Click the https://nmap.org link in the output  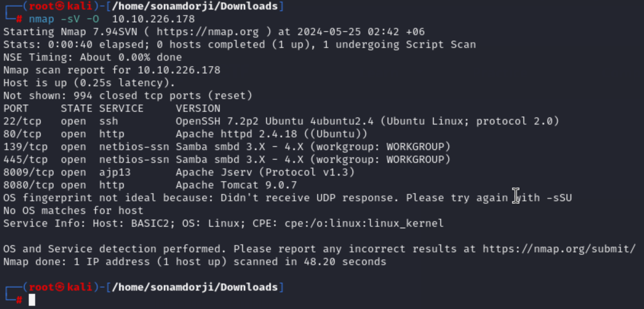[x=207, y=32]
